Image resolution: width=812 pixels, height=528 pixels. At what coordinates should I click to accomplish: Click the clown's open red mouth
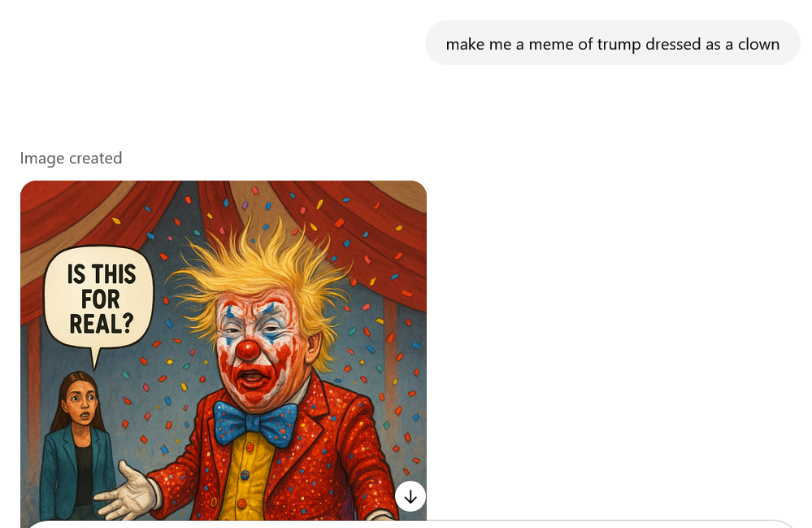[x=253, y=378]
